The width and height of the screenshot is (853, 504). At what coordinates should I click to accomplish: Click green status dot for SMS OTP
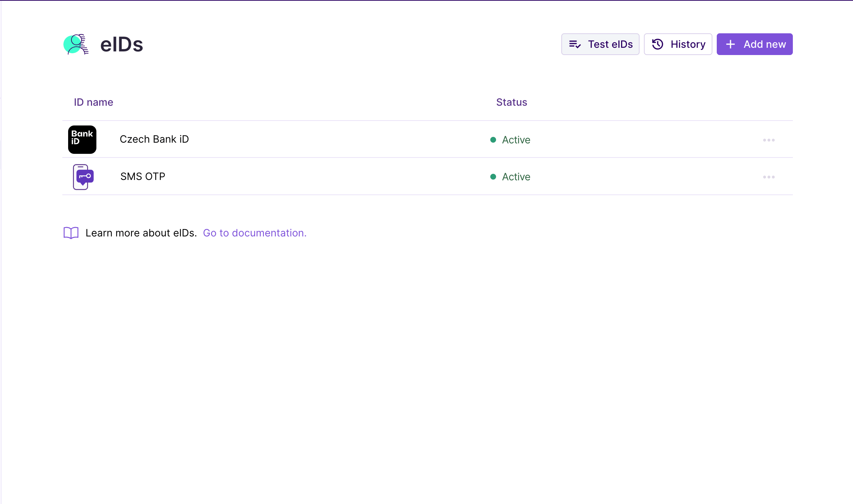(x=493, y=177)
